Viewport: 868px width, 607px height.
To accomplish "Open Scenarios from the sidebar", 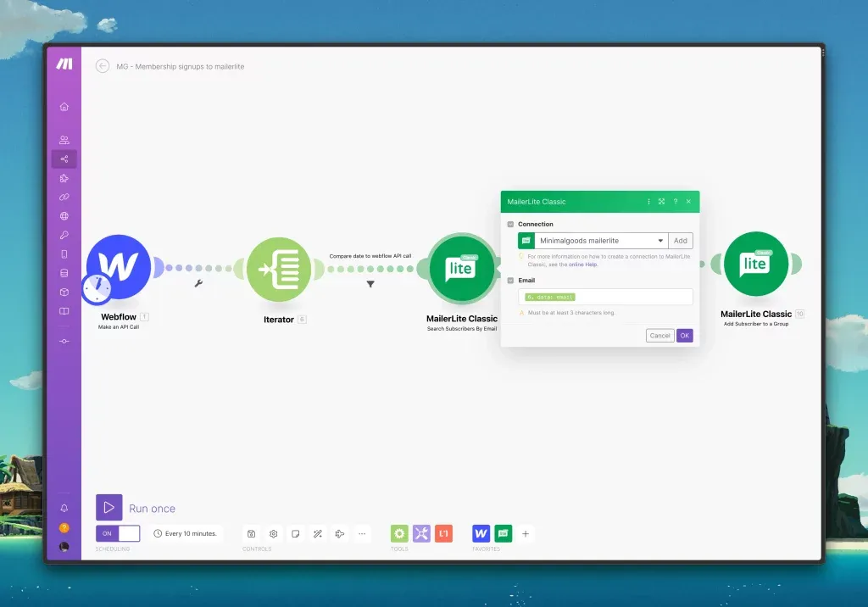I will pos(64,159).
